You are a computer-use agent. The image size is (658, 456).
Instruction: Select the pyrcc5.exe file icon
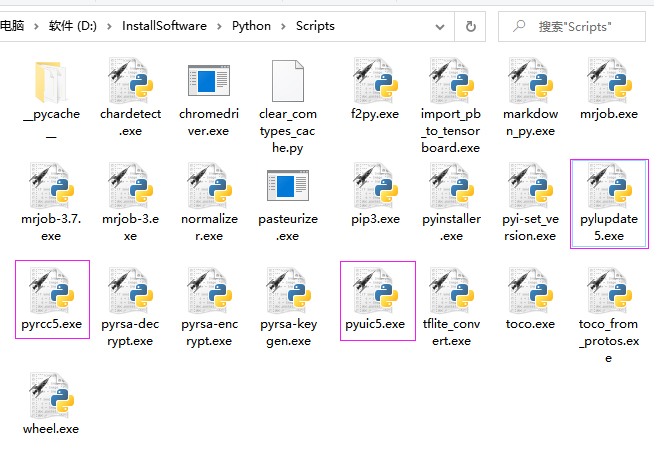point(51,291)
